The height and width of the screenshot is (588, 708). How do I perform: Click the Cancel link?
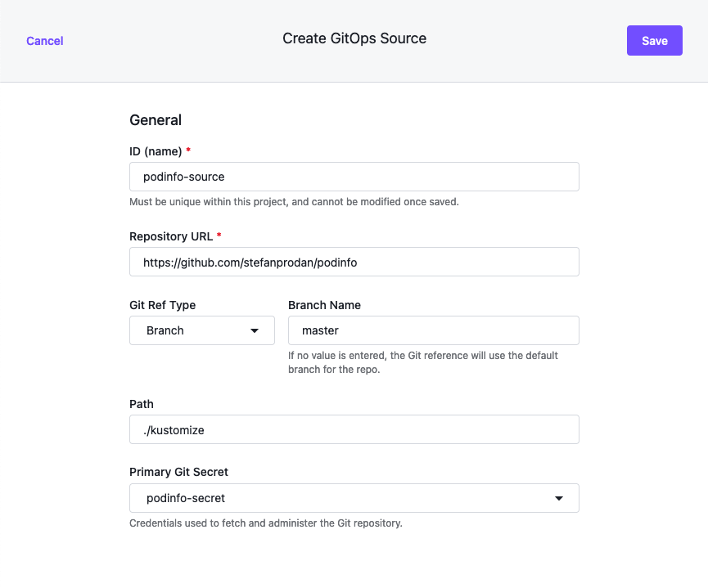(x=44, y=41)
